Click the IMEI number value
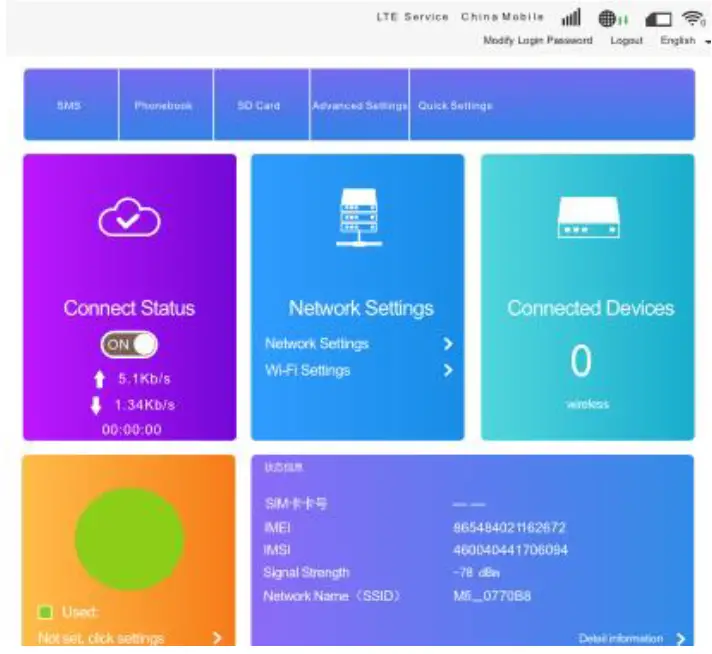Screen dimensions: 712x654 [509, 527]
